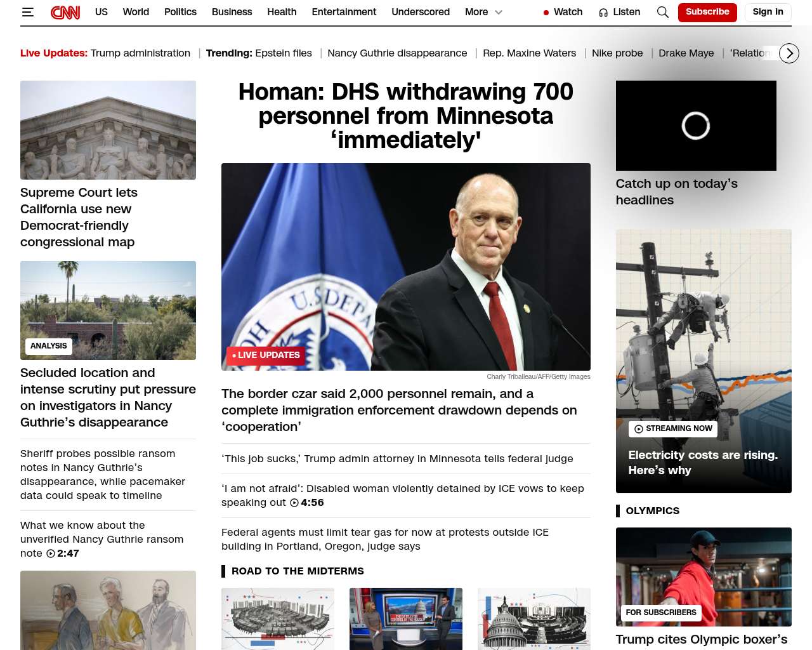Viewport: 812px width, 650px height.
Task: Open the Homan DHS withdrawing headline
Action: (x=406, y=116)
